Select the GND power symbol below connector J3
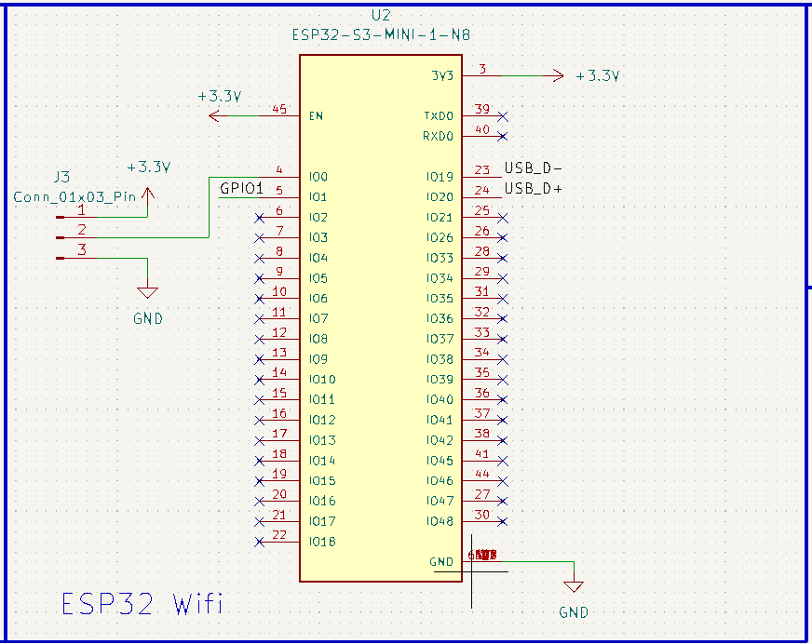This screenshot has height=644, width=812. [147, 293]
